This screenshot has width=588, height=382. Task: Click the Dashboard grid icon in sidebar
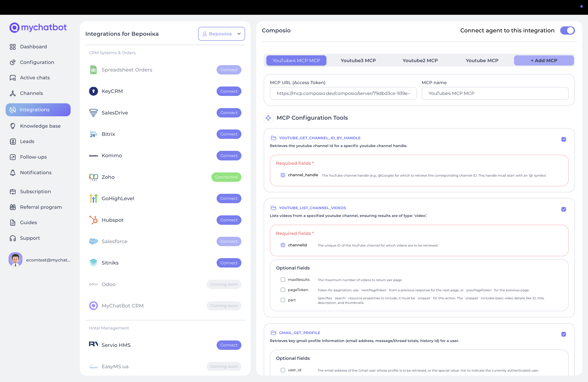pos(13,47)
